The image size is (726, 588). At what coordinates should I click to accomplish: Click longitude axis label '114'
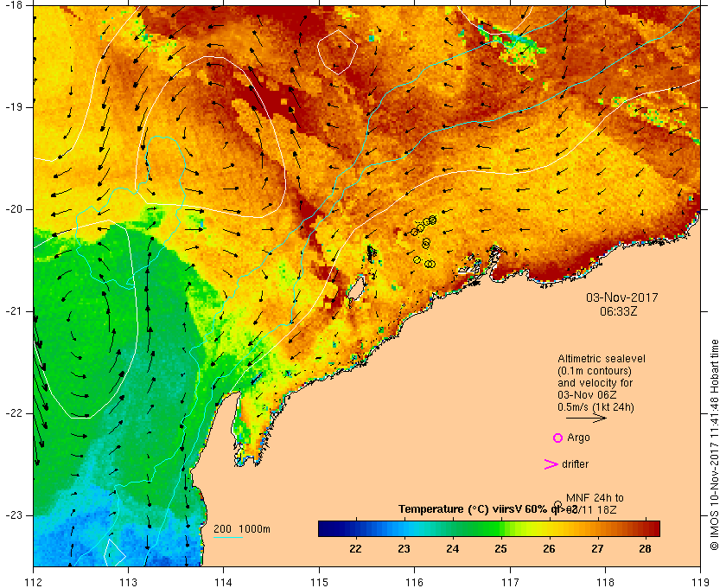(x=224, y=582)
